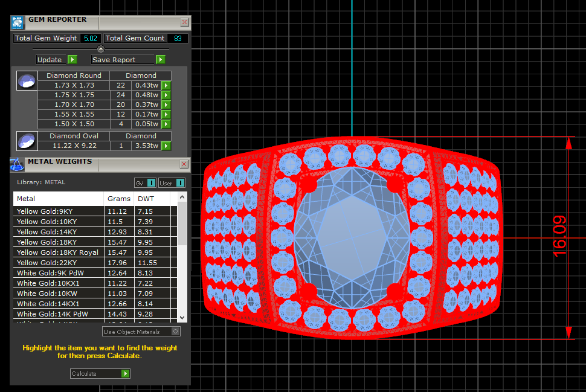Toggle the GV library switch
Image resolution: width=586 pixels, height=392 pixels.
[151, 183]
